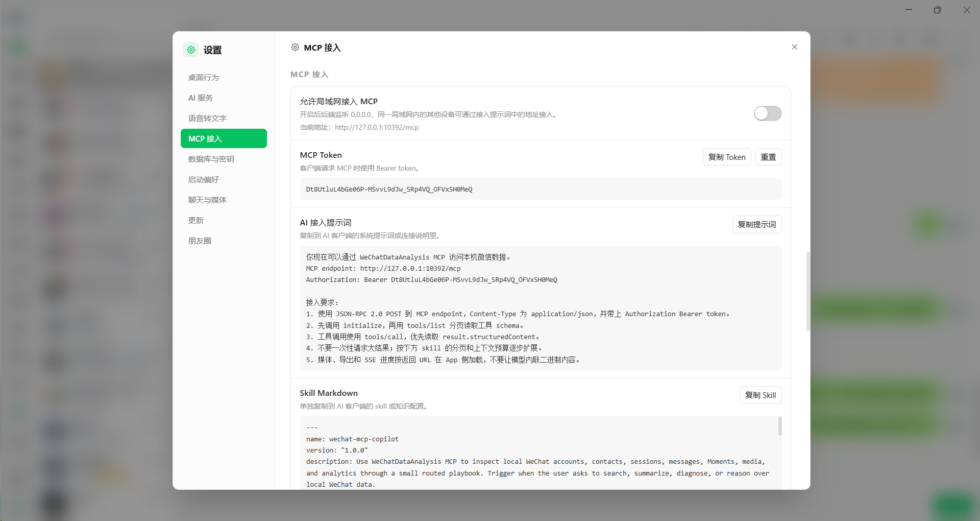Click 复制 Token button
Viewport: 980px width, 521px height.
[x=727, y=157]
